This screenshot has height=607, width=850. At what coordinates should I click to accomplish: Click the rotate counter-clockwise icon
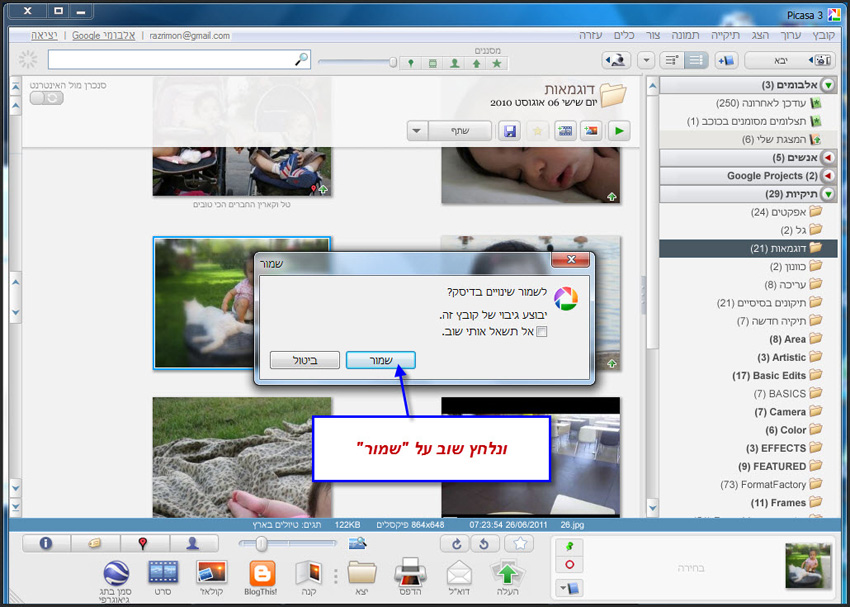485,544
